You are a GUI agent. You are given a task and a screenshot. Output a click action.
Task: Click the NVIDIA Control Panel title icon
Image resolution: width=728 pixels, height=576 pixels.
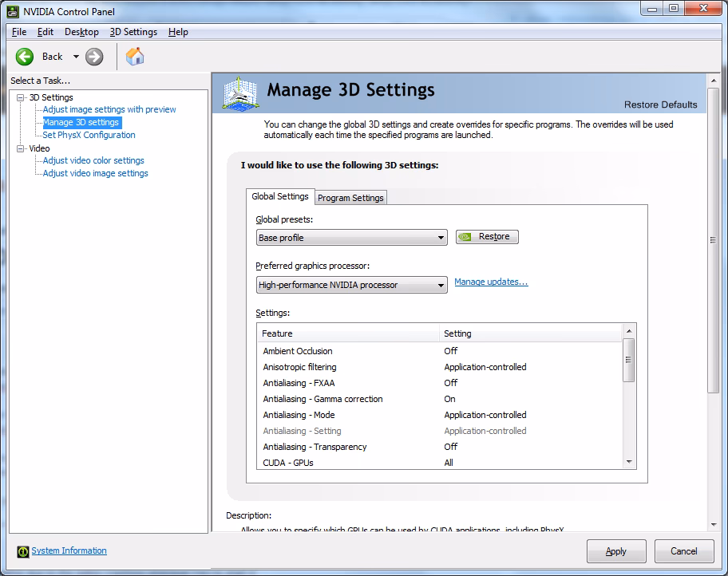[13, 11]
